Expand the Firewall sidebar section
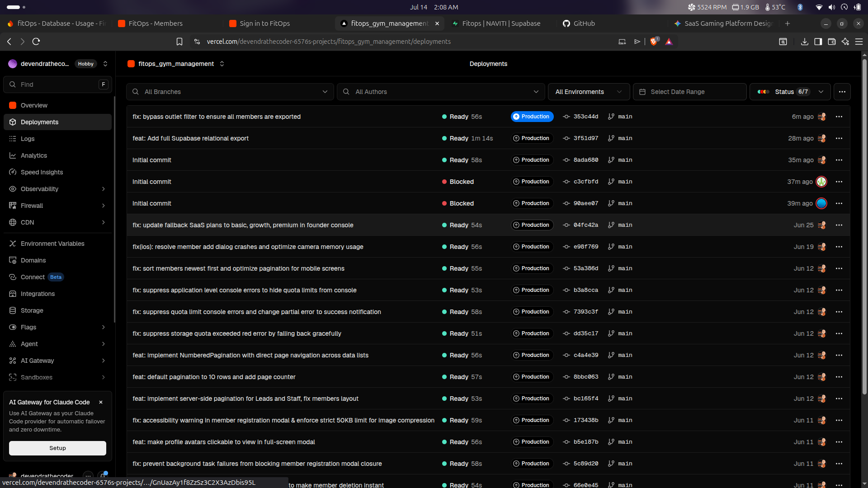The height and width of the screenshot is (488, 868). click(x=104, y=206)
